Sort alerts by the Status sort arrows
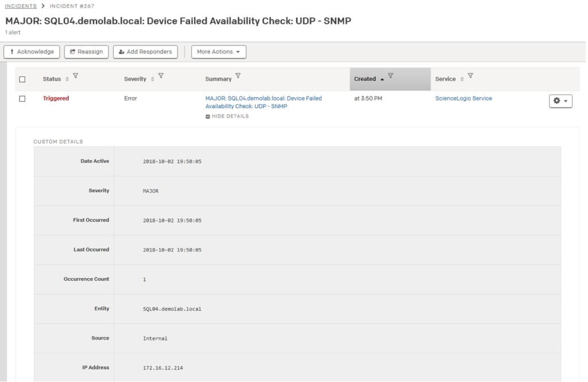Screen dimensions: 588x382 [67, 79]
